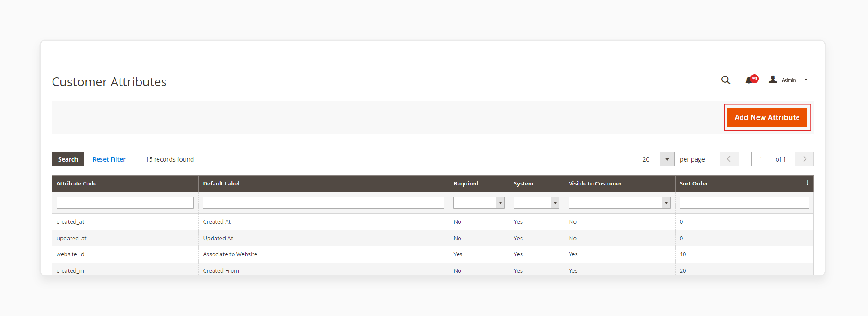Click the page number input field
Image resolution: width=868 pixels, height=316 pixels.
[761, 159]
